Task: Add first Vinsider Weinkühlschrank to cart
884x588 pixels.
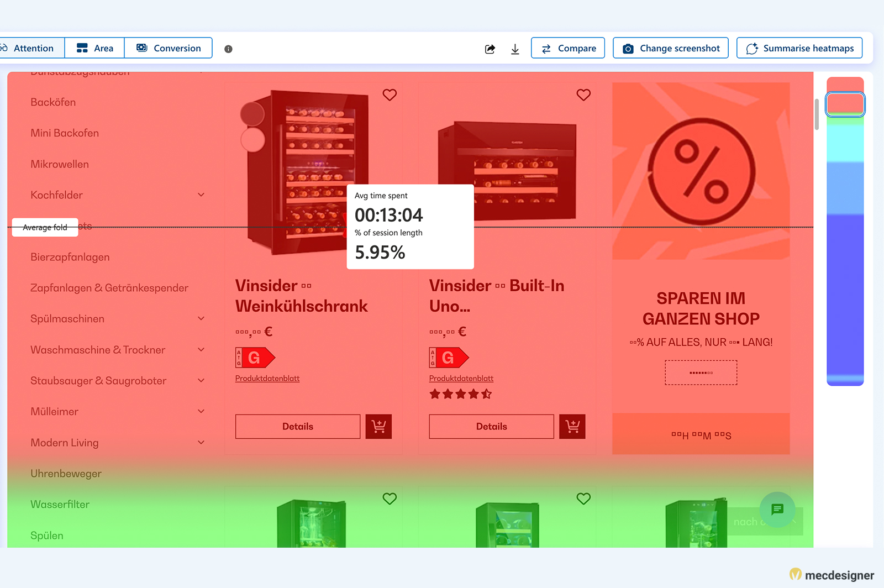Action: [378, 427]
